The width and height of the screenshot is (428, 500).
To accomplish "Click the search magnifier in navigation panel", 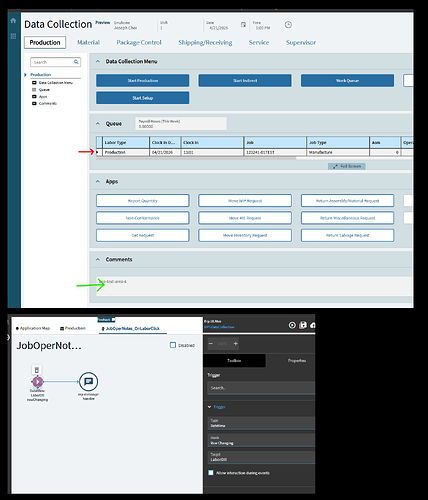I will tap(76, 62).
